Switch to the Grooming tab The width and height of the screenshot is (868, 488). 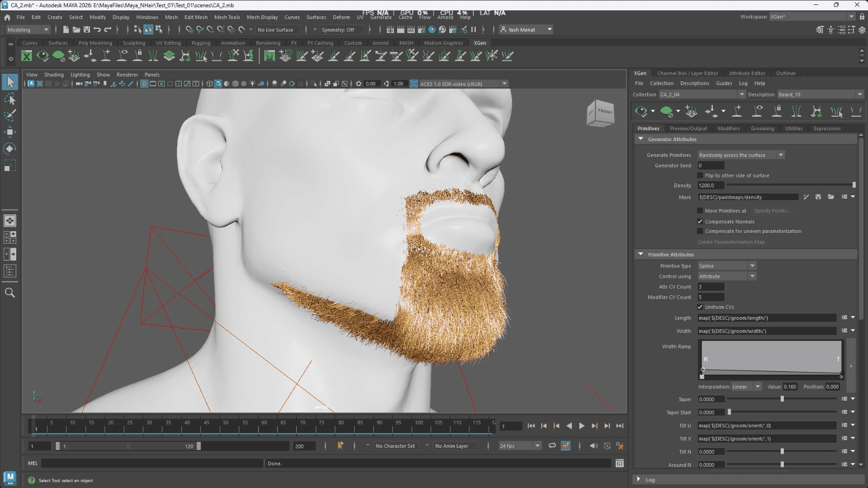click(x=762, y=129)
